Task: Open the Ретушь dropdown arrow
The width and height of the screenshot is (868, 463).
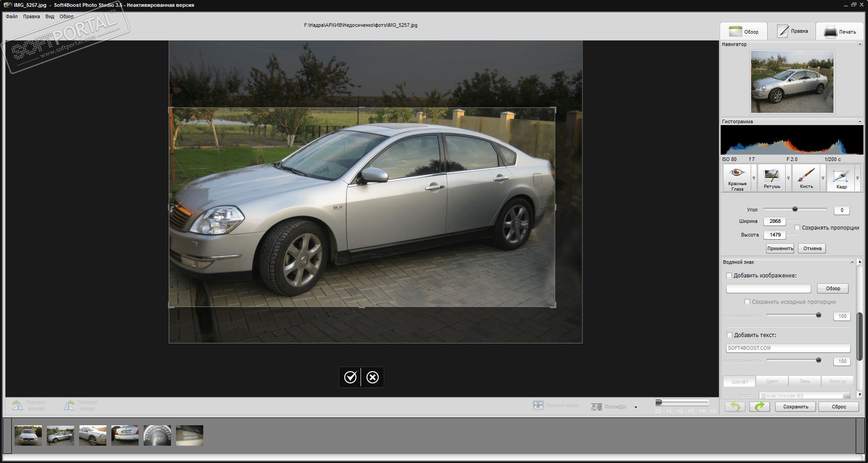Action: [x=788, y=178]
